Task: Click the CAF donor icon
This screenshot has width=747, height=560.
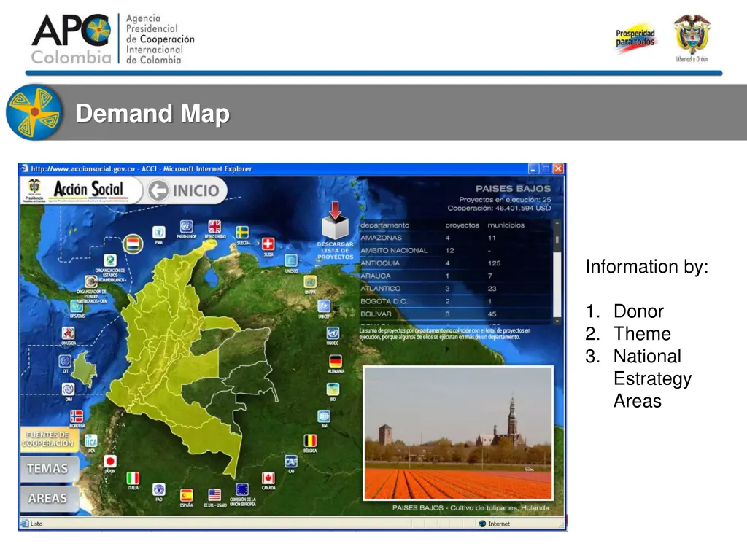Action: pos(291,462)
